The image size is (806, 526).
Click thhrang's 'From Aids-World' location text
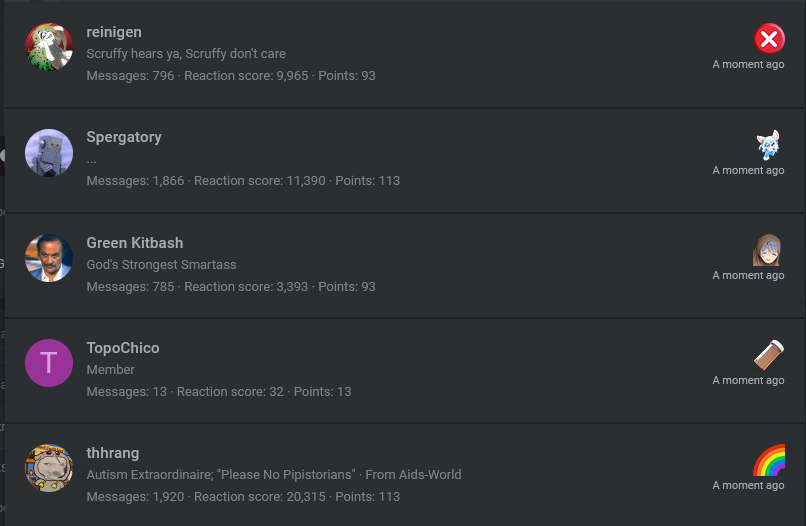click(413, 475)
